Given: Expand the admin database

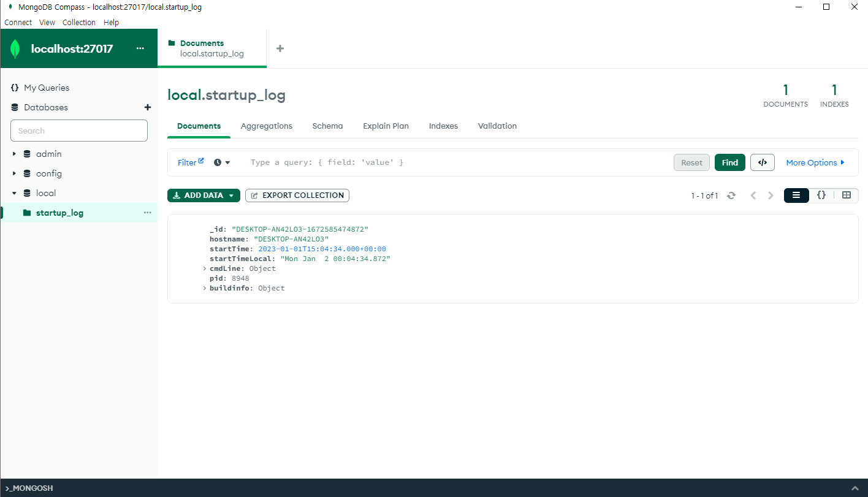Looking at the screenshot, I should [14, 154].
